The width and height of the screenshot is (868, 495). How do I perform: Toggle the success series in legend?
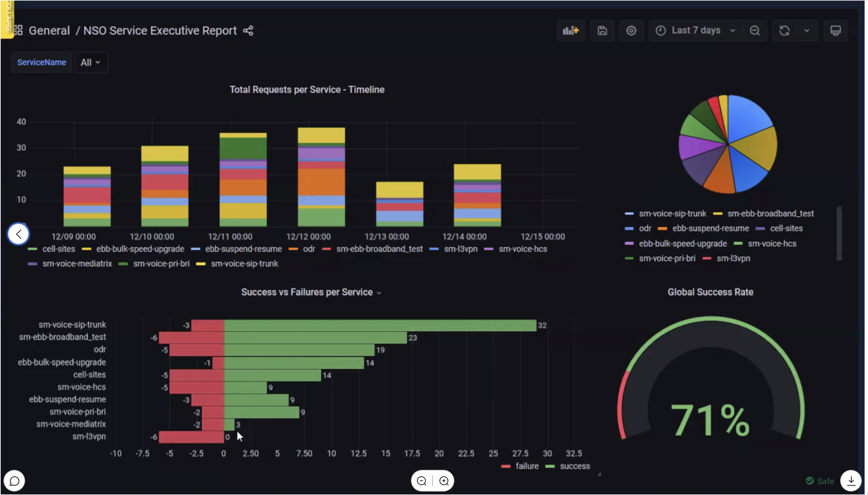click(574, 466)
